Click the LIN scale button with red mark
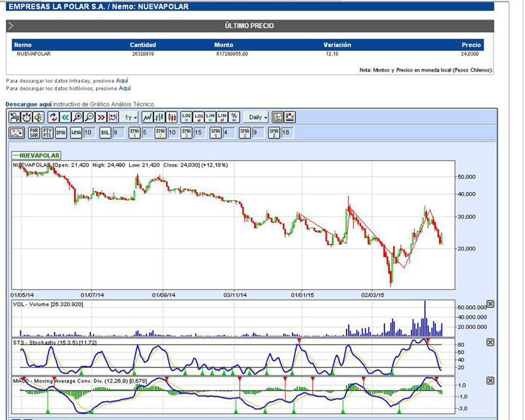The width and height of the screenshot is (525, 420). click(x=222, y=117)
